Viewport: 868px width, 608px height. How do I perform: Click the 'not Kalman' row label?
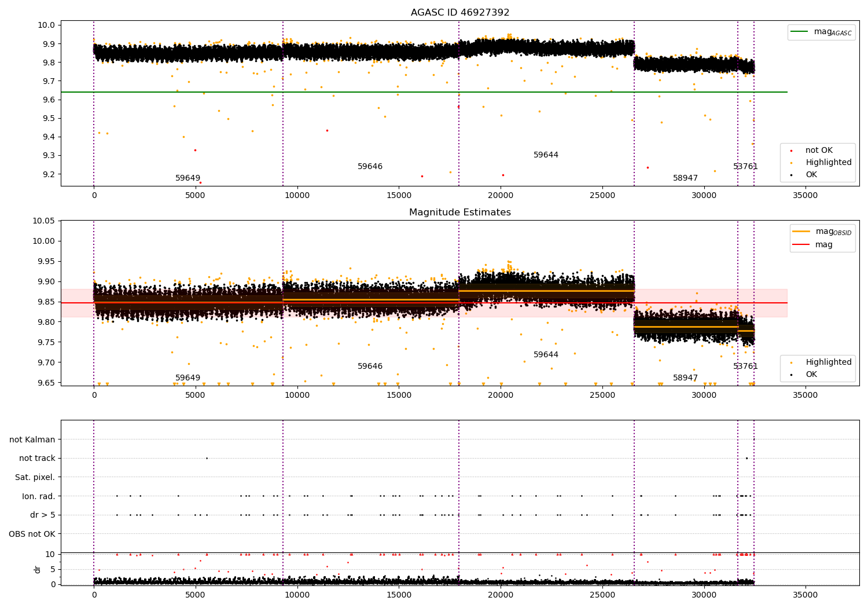[32, 440]
